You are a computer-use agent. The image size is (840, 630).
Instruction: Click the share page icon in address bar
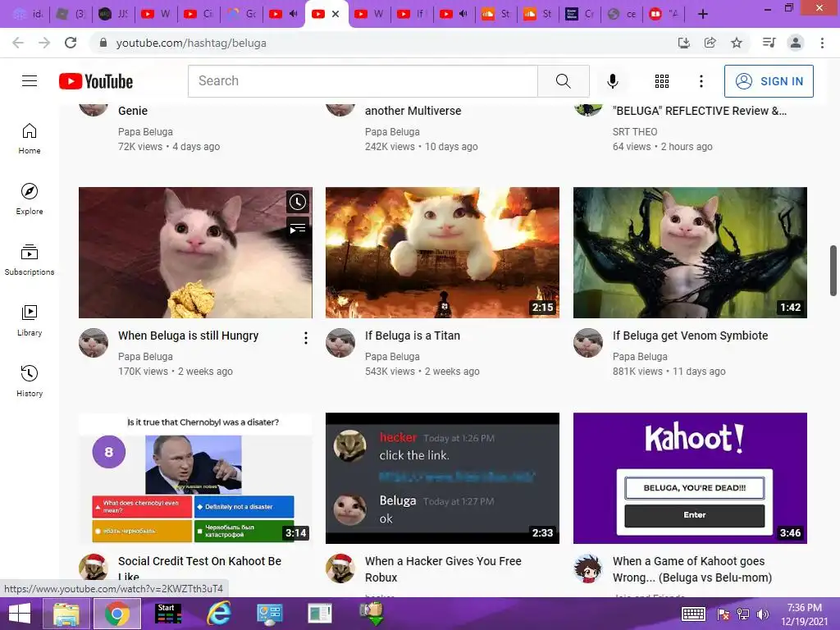pyautogui.click(x=710, y=43)
